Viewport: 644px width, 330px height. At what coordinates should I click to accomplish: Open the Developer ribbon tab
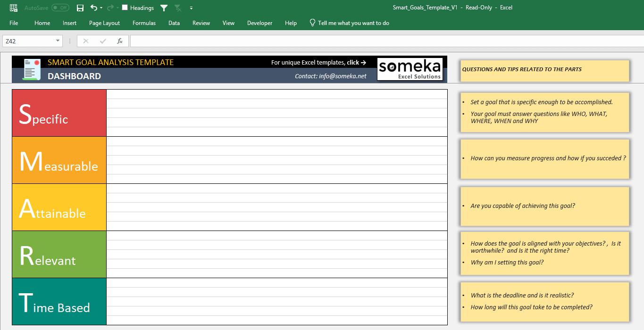[259, 23]
